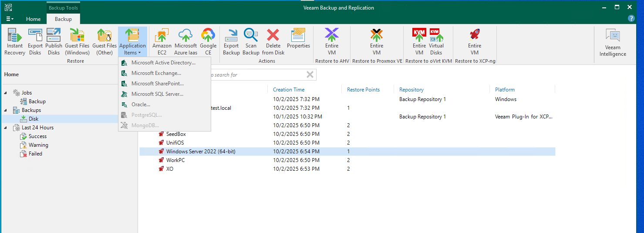Select the Amazon EC2 restore icon
The image size is (644, 233).
tap(162, 42)
